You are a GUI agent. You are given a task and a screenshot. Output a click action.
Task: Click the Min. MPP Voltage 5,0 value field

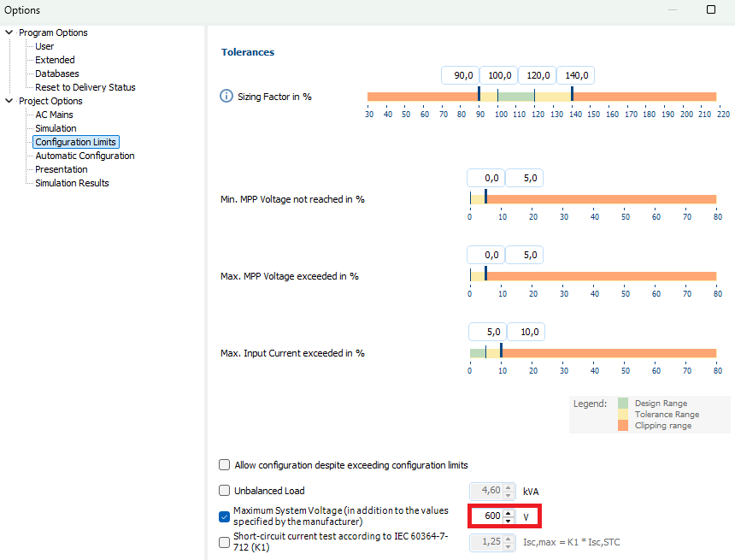coord(524,178)
